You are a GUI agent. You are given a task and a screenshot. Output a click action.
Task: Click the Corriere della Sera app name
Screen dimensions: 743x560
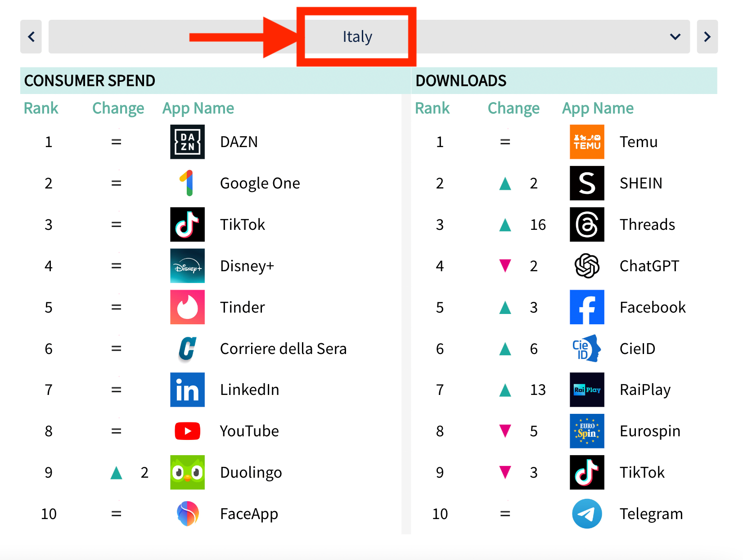pyautogui.click(x=283, y=349)
